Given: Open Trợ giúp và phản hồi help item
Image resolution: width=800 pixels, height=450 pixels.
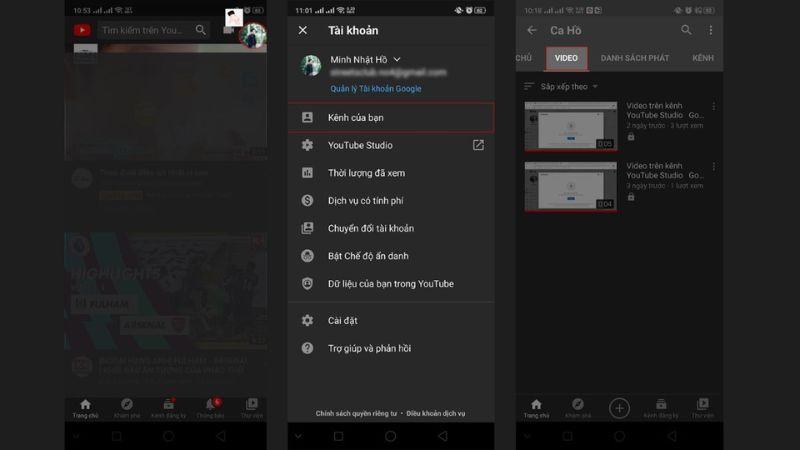Looking at the screenshot, I should [x=368, y=348].
